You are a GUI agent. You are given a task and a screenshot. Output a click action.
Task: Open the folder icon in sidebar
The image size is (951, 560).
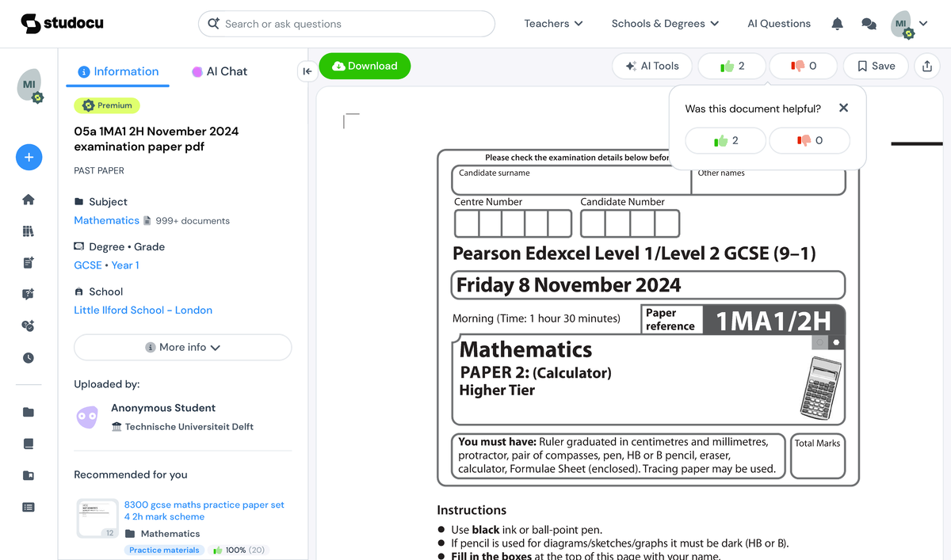[29, 412]
